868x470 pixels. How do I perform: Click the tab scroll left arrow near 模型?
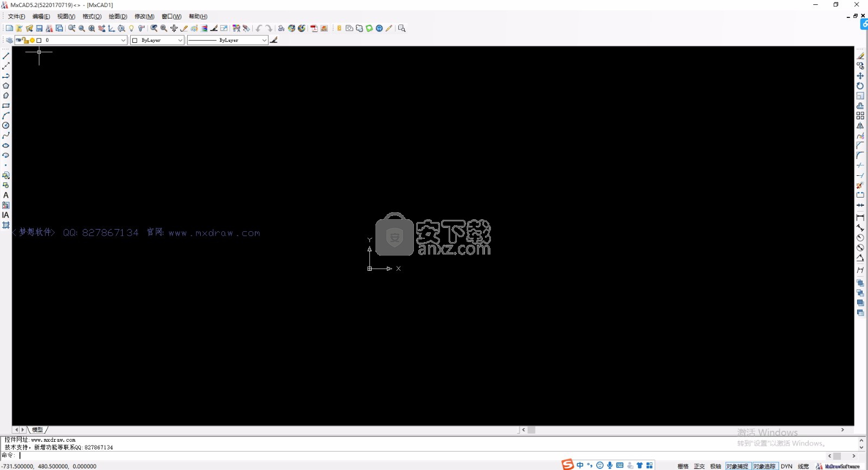pos(16,430)
